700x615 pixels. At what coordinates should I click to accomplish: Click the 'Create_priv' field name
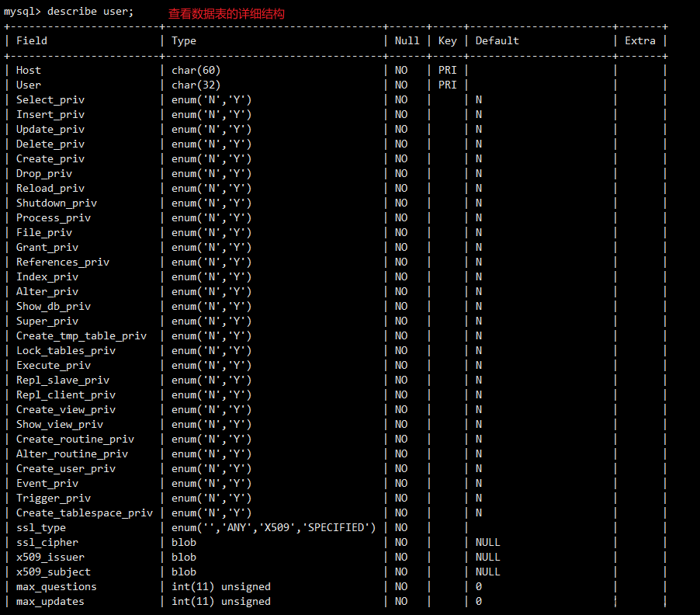point(50,158)
